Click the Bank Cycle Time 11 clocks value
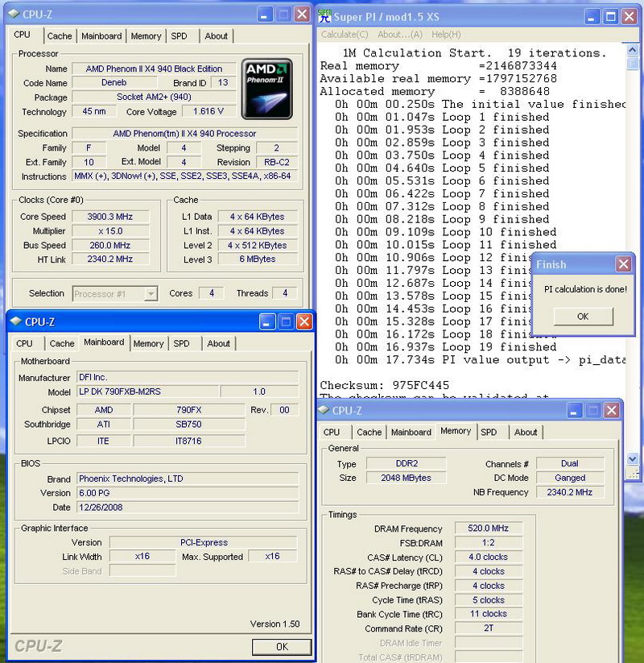The image size is (644, 663). click(x=489, y=614)
